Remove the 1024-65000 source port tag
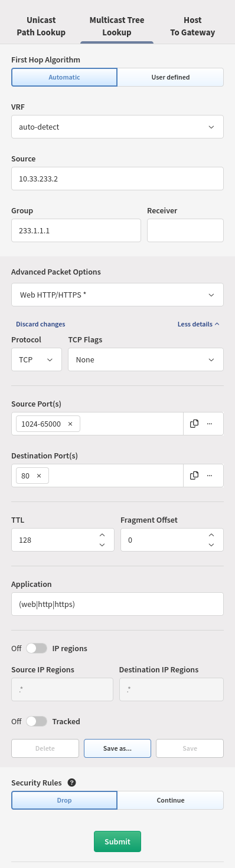Screen dimensions: 235x868 click(x=70, y=424)
